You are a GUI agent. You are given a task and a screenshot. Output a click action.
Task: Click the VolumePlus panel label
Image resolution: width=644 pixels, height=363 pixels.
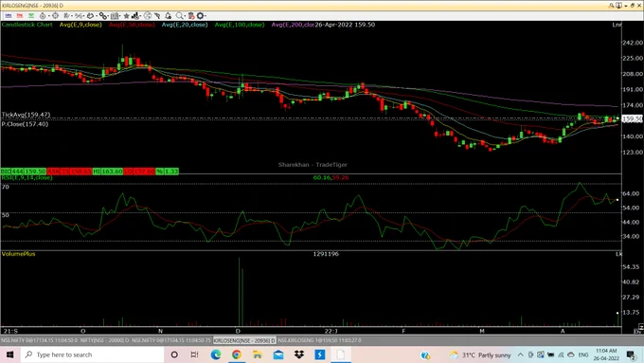(19, 254)
